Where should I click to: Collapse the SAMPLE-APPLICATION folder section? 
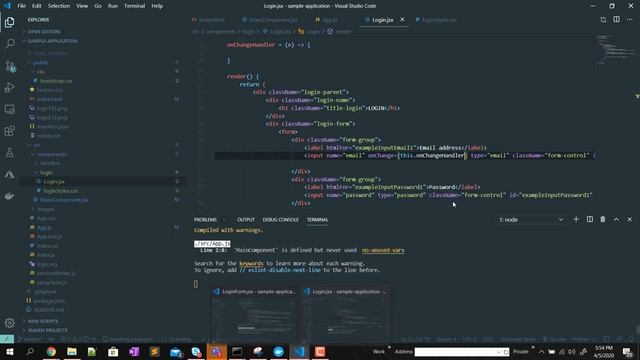[x=52, y=41]
